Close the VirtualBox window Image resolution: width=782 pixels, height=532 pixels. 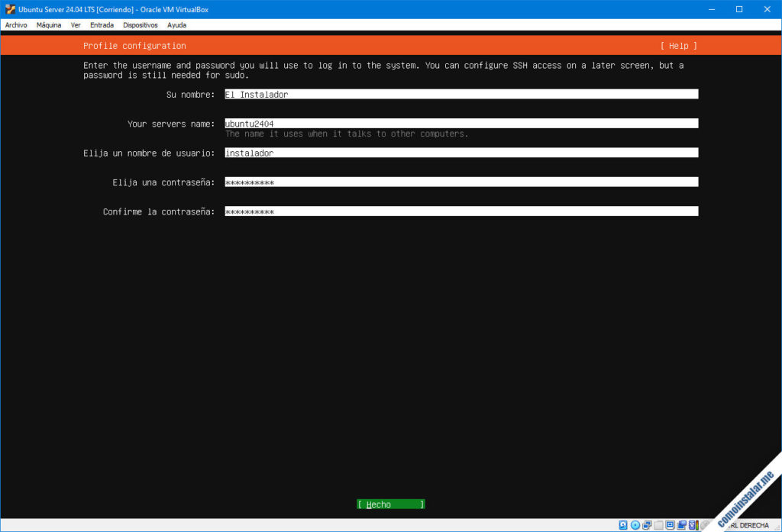767,9
